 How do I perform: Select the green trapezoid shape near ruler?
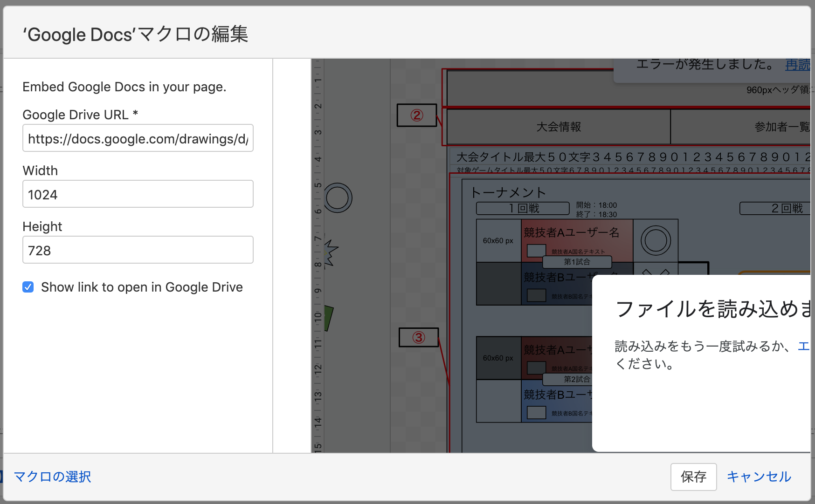pyautogui.click(x=328, y=318)
